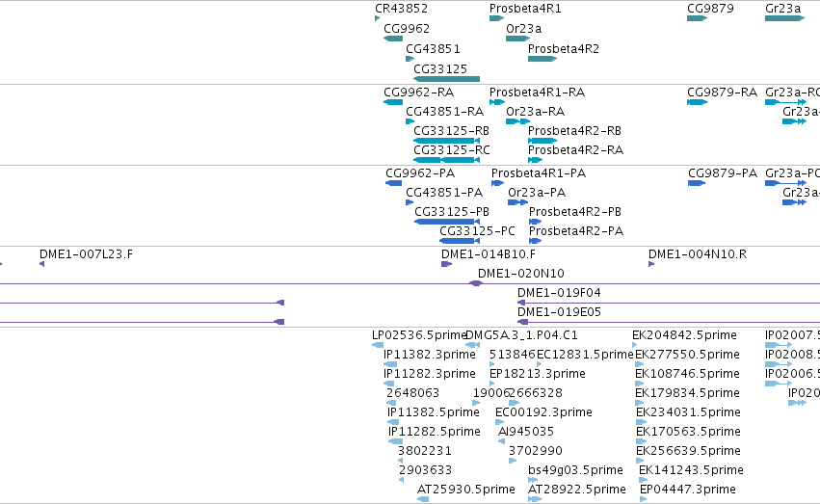Select the AT25930.5prime EST label
This screenshot has height=504, width=820.
(x=466, y=491)
